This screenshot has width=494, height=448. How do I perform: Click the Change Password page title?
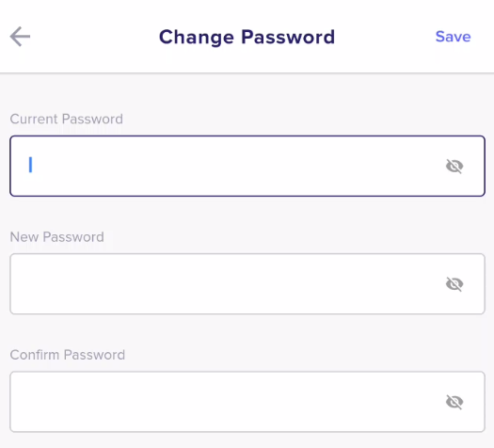tap(247, 37)
